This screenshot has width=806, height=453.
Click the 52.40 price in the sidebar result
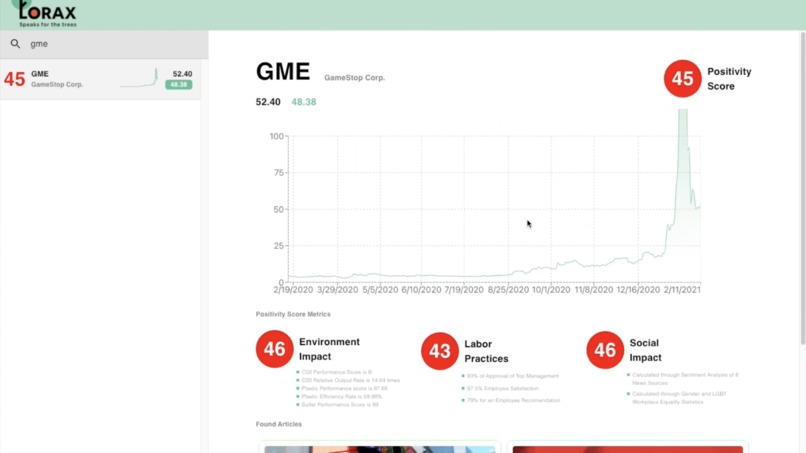[182, 74]
